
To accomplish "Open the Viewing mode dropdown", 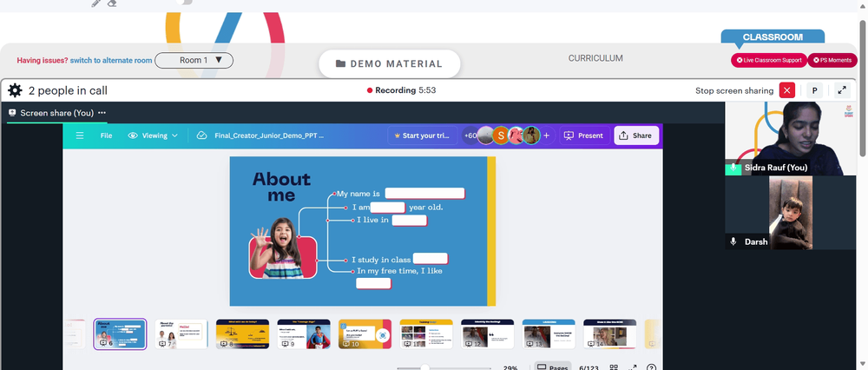I will click(x=153, y=135).
